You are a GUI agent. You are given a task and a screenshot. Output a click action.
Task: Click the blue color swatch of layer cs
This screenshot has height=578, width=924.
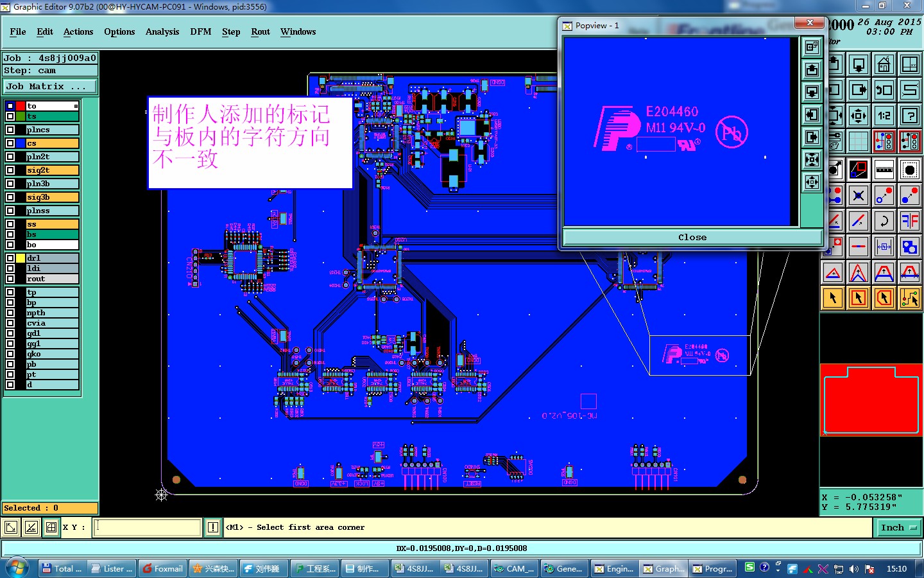(x=21, y=143)
